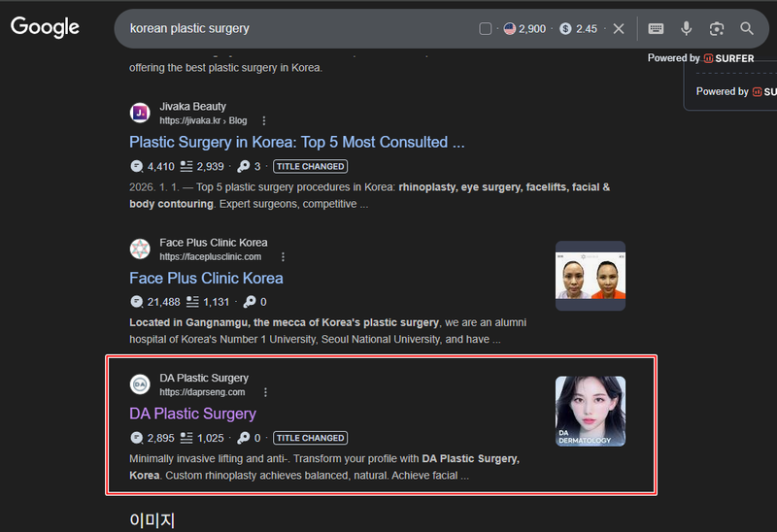
Task: Open Jivaka Beauty result options menu
Action: pyautogui.click(x=263, y=120)
